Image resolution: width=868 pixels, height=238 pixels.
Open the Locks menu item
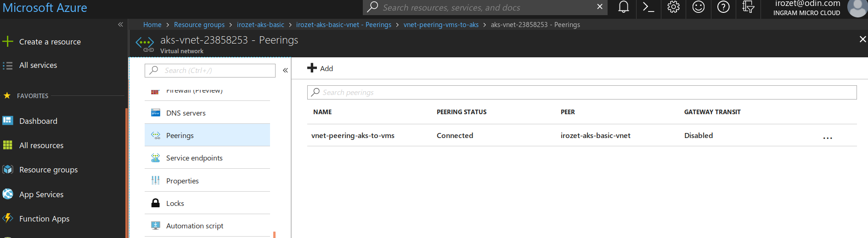pos(175,203)
